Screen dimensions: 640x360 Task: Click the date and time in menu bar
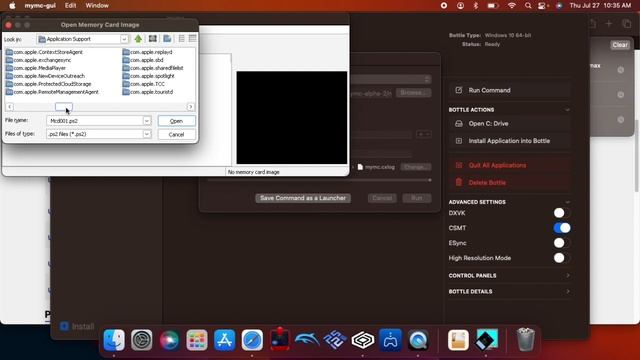tap(600, 6)
